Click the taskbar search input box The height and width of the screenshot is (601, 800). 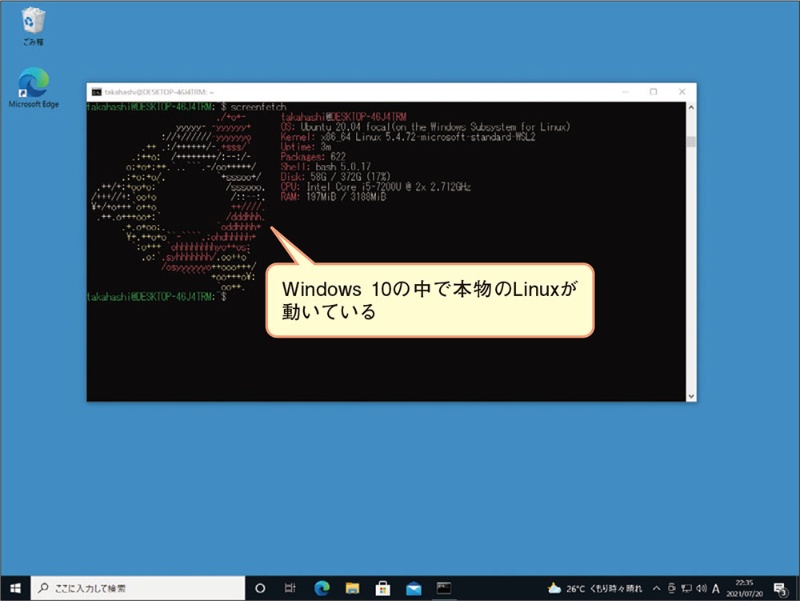point(135,587)
